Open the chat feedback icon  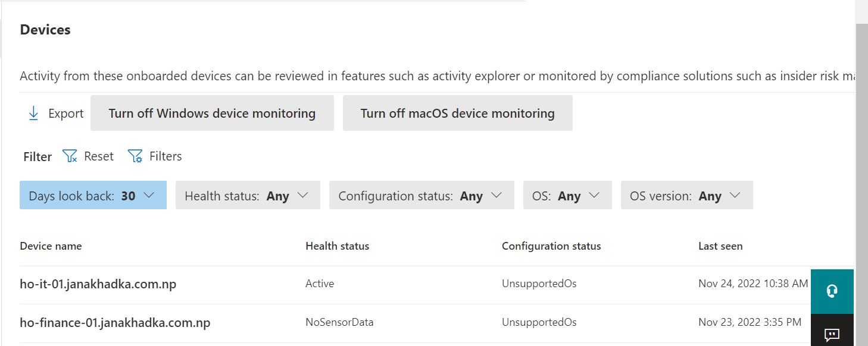click(832, 334)
